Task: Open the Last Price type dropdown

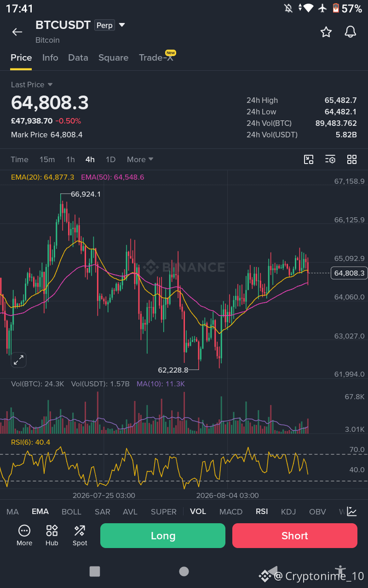Action: (32, 85)
